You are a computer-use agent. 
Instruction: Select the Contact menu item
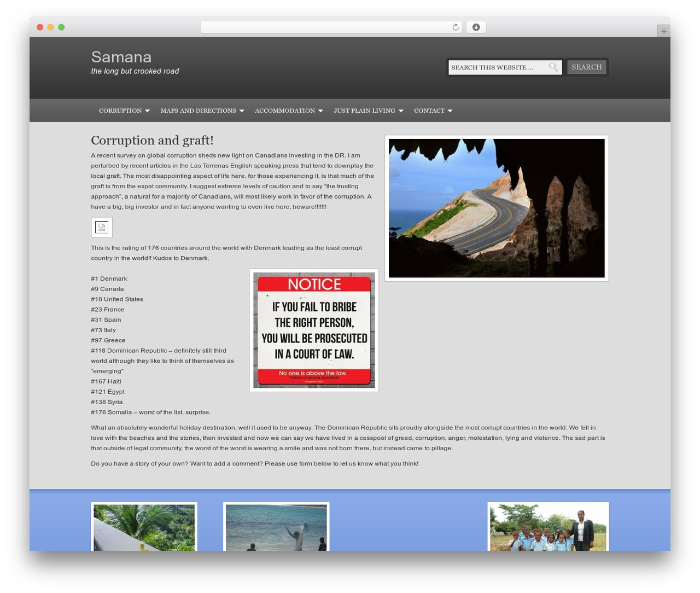click(429, 111)
